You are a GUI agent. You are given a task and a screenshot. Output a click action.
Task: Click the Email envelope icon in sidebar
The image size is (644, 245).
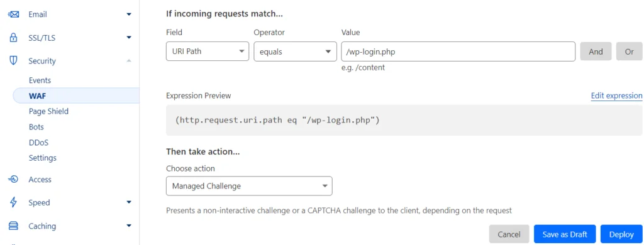tap(14, 14)
